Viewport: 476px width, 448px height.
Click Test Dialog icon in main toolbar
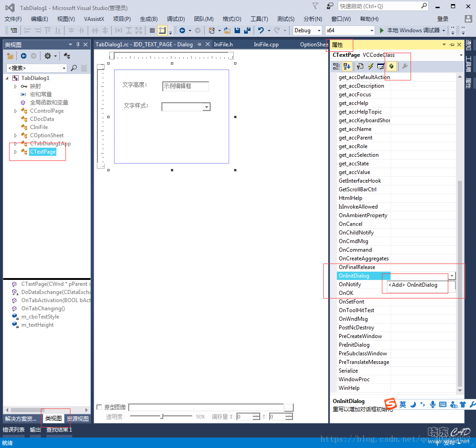tap(14, 30)
